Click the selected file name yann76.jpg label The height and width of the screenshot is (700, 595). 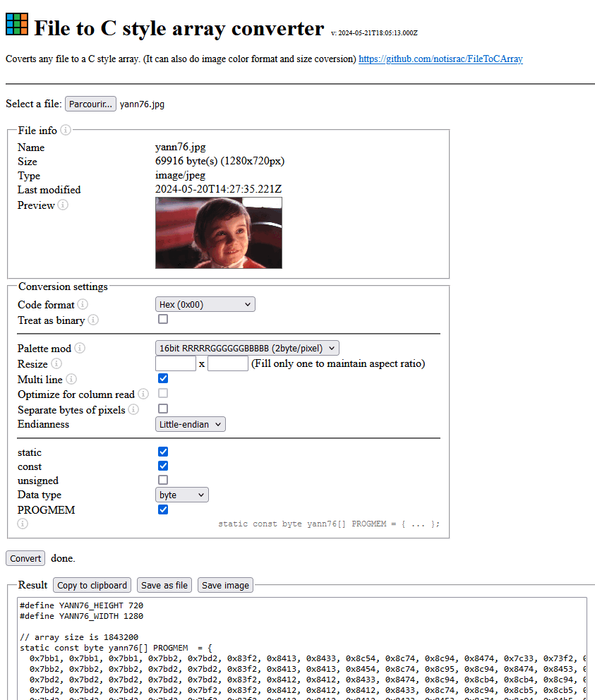142,104
